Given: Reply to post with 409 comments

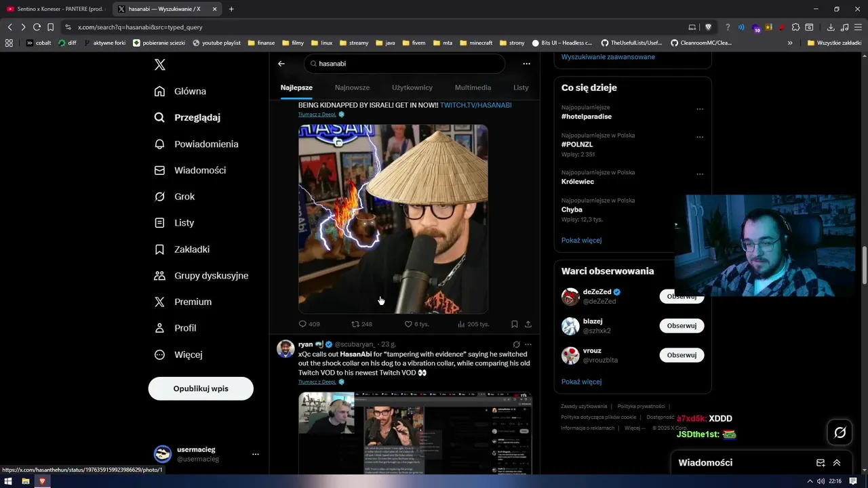Looking at the screenshot, I should pyautogui.click(x=309, y=324).
